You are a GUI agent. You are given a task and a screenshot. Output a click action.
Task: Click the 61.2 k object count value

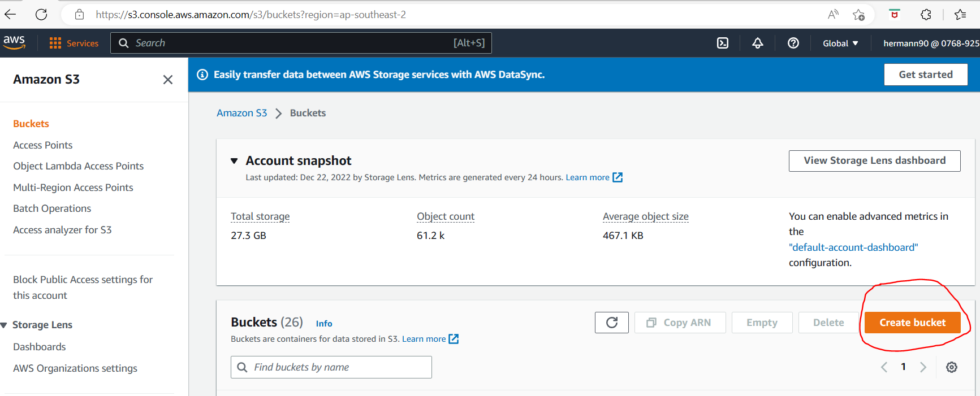click(430, 236)
